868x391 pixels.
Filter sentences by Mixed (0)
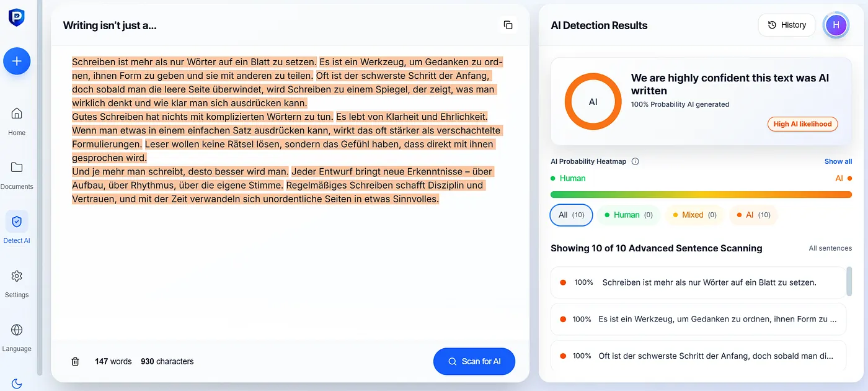click(x=694, y=215)
